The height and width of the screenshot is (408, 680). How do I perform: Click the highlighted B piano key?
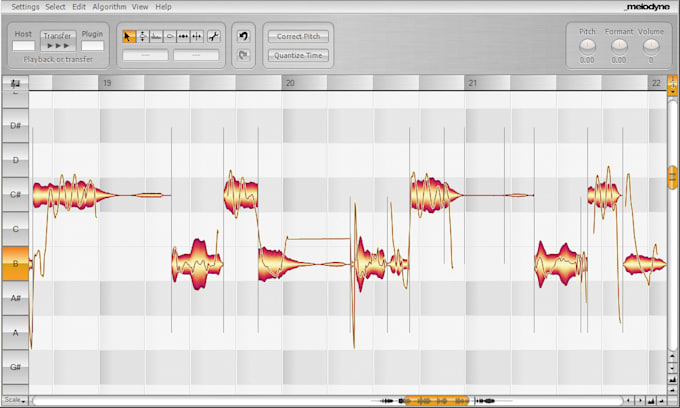(x=15, y=264)
